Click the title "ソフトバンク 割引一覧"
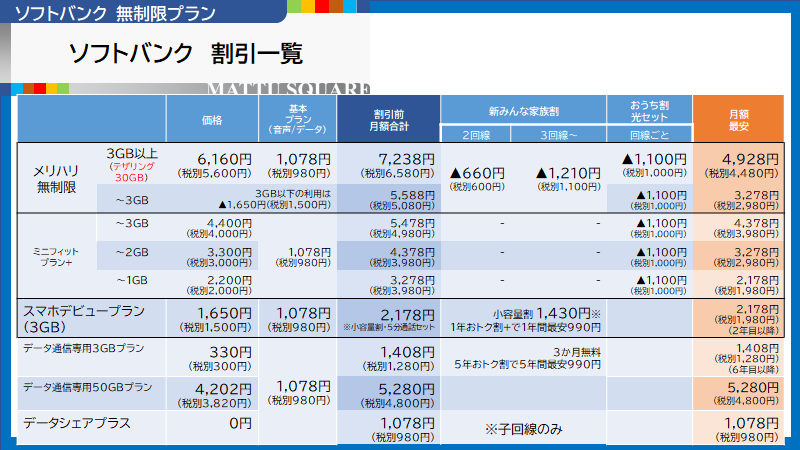 [186, 54]
